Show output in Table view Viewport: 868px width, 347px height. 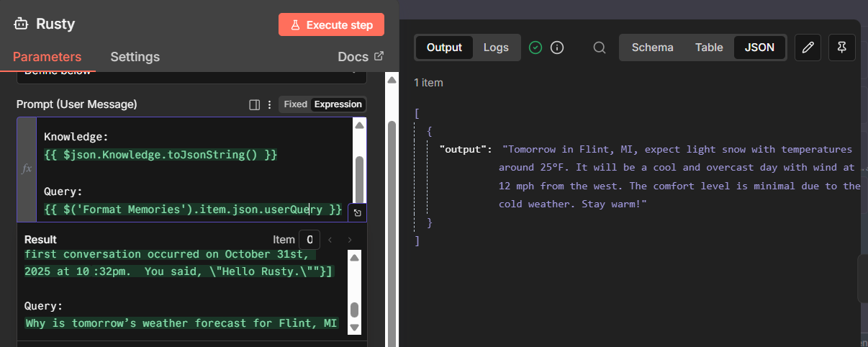[x=708, y=48]
